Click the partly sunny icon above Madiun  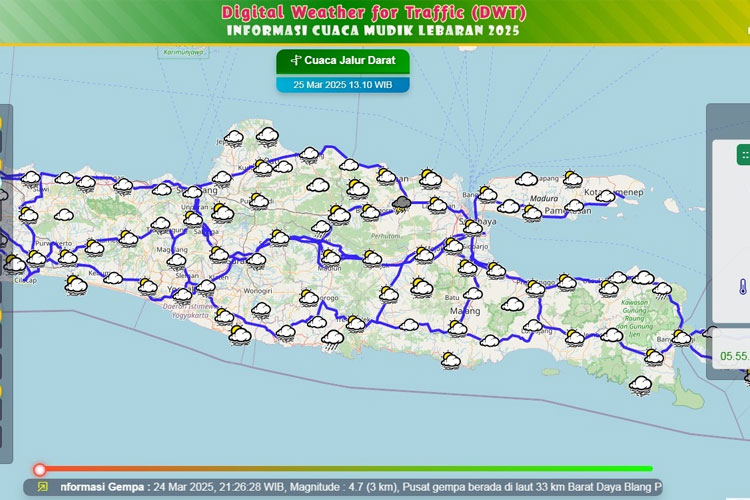331,258
